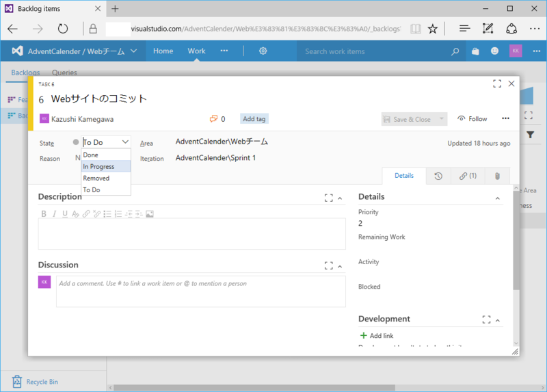Image resolution: width=547 pixels, height=392 pixels.
Task: Open the Links (1) tab
Action: (x=468, y=176)
